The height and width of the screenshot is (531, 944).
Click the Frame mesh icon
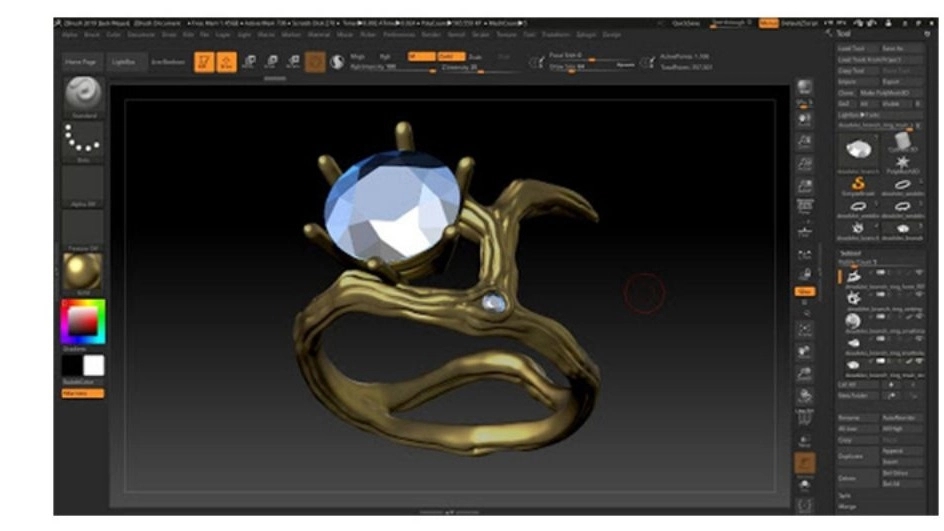(804, 329)
